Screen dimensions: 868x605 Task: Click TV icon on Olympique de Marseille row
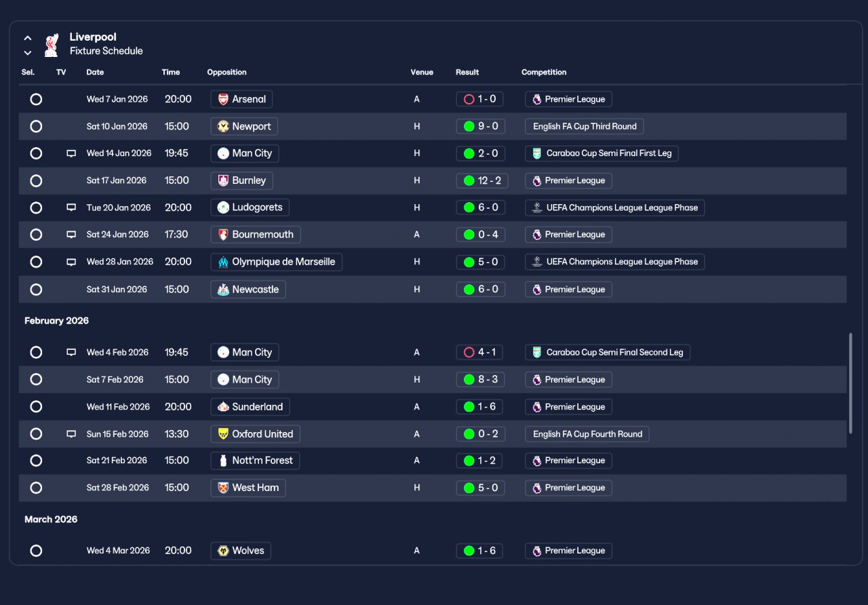tap(71, 262)
